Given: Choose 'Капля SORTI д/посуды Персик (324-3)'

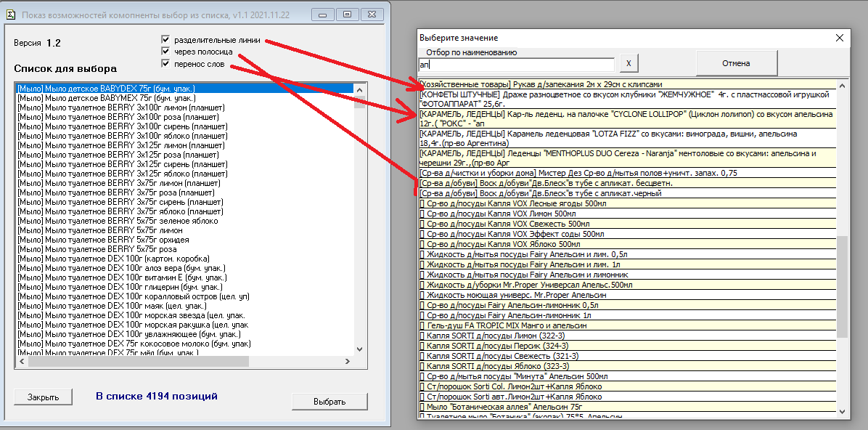Looking at the screenshot, I should point(627,346).
